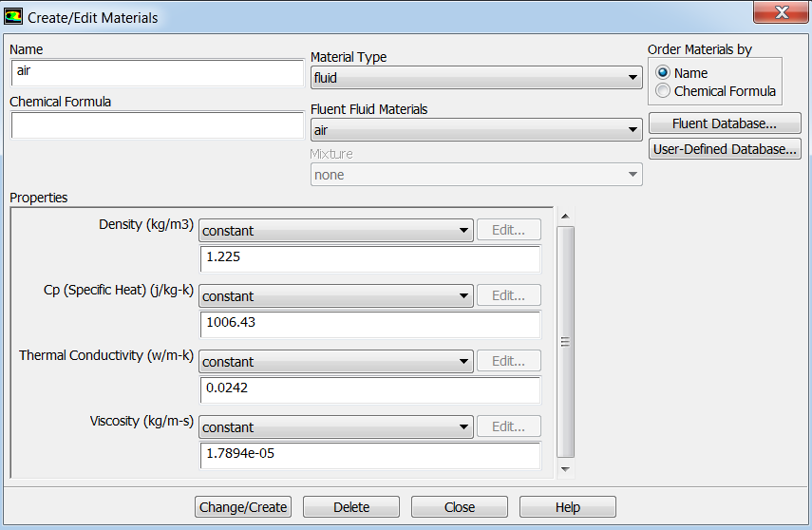Click the Edit... button beside Cp Specific Heat

(508, 295)
